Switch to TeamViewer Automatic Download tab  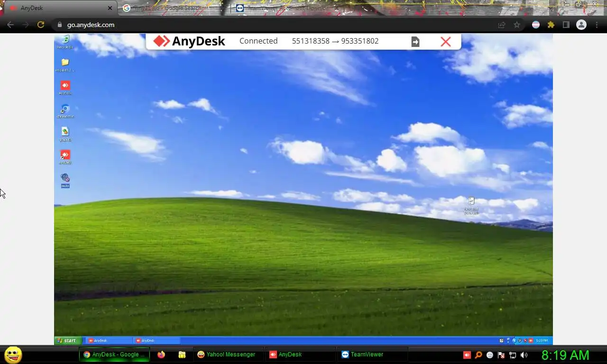pos(287,8)
